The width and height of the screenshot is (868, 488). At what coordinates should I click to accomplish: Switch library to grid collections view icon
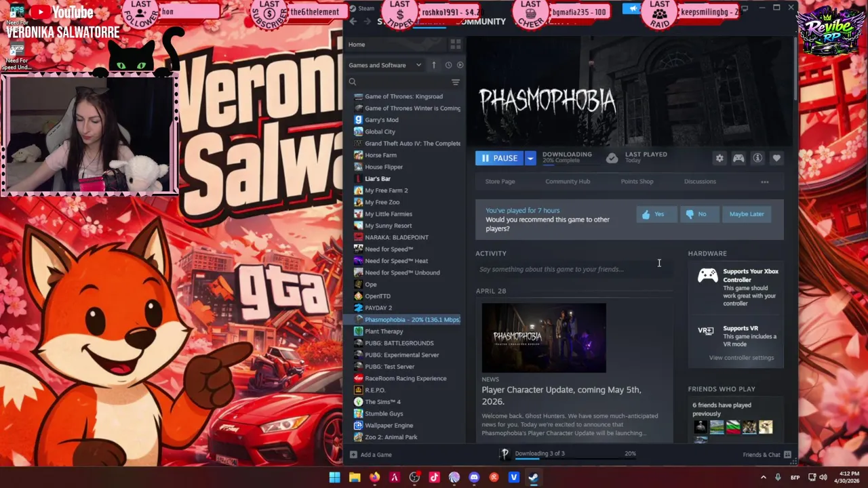tap(456, 44)
